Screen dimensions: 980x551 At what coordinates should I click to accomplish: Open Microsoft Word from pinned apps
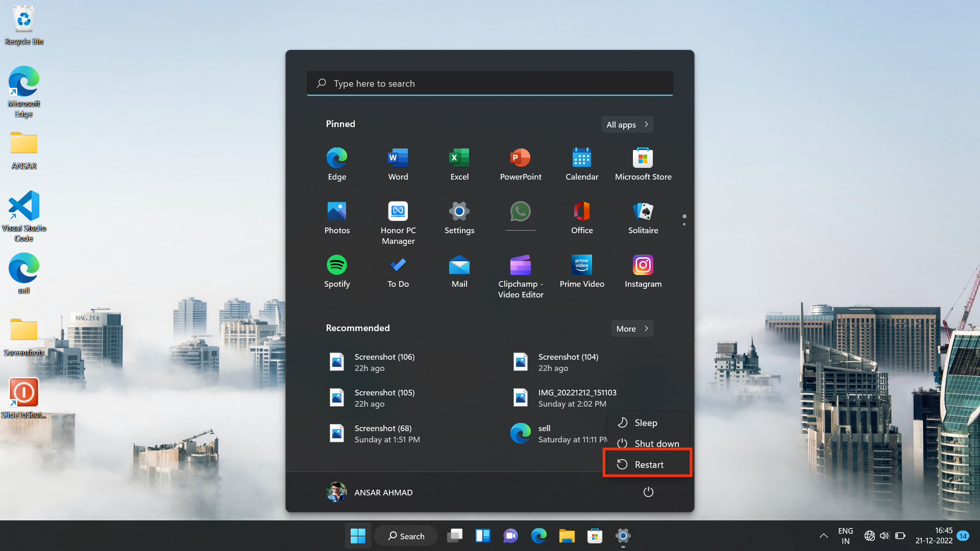[x=398, y=163]
